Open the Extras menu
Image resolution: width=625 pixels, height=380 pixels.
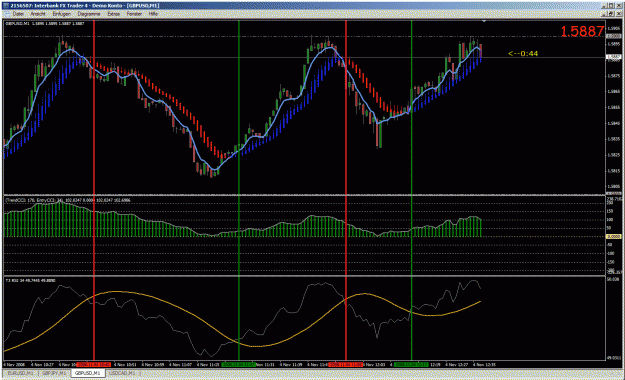[x=114, y=14]
